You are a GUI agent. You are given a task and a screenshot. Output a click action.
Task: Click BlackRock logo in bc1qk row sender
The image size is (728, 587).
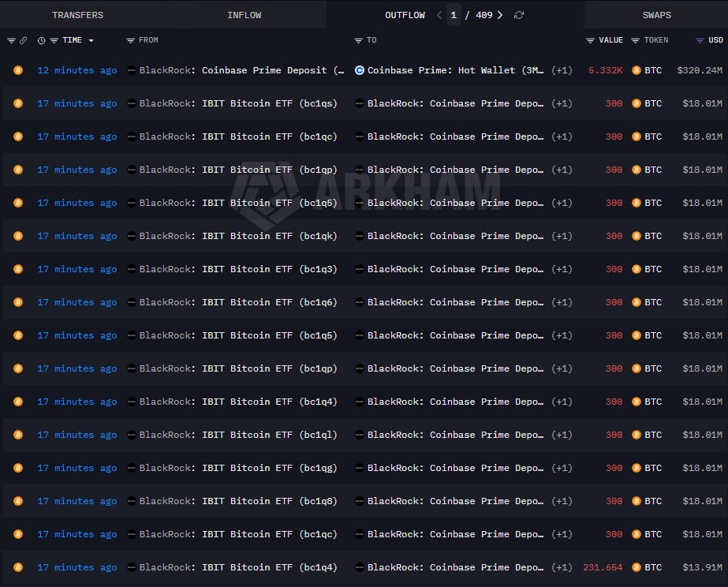[x=132, y=236]
